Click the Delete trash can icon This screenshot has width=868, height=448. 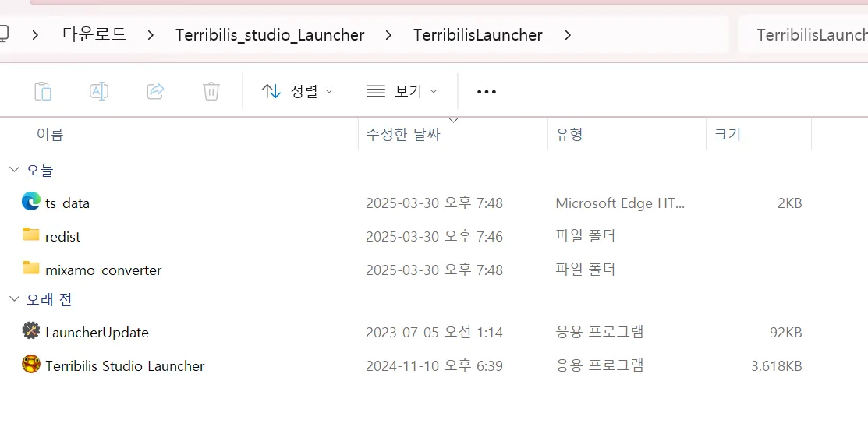(211, 91)
